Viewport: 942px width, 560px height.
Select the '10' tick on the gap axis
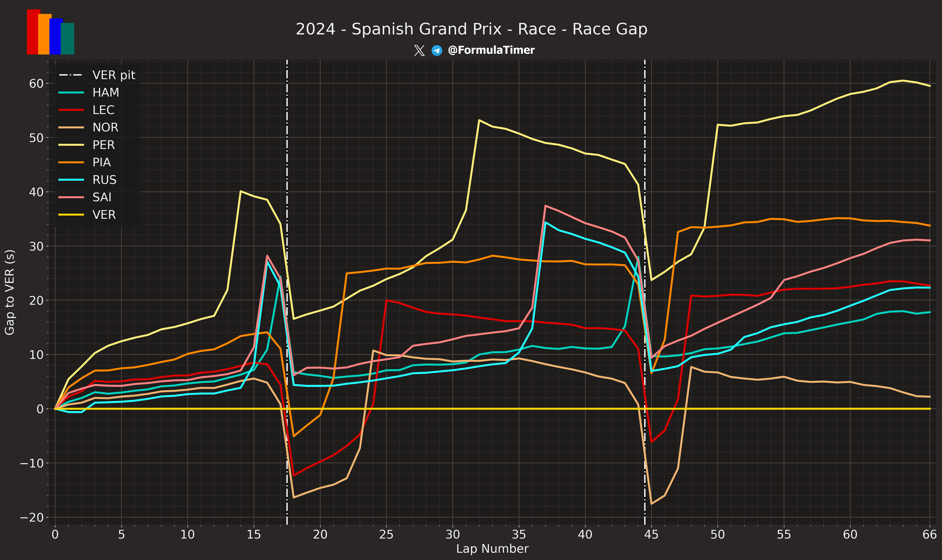37,355
